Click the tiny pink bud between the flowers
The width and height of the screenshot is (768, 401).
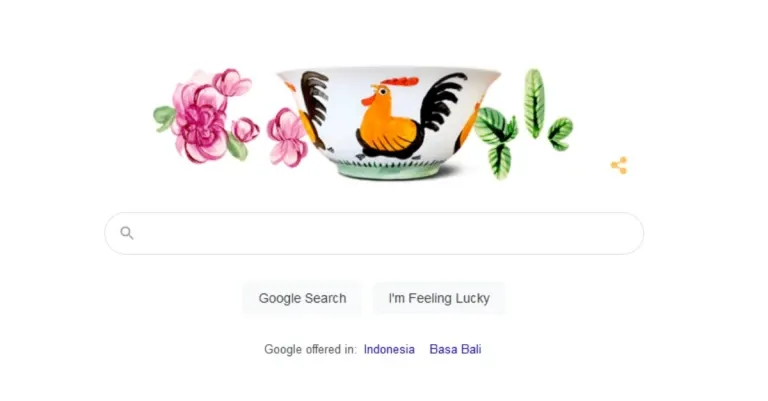coord(245,130)
